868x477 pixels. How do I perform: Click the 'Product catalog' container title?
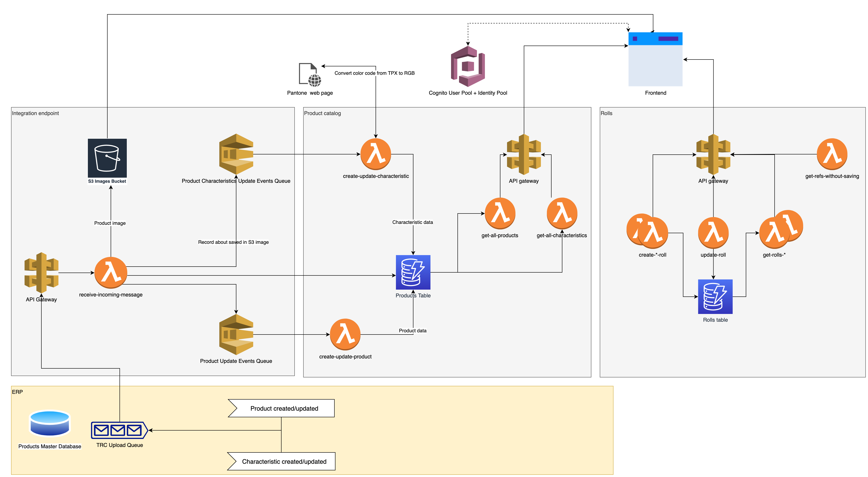(x=322, y=113)
